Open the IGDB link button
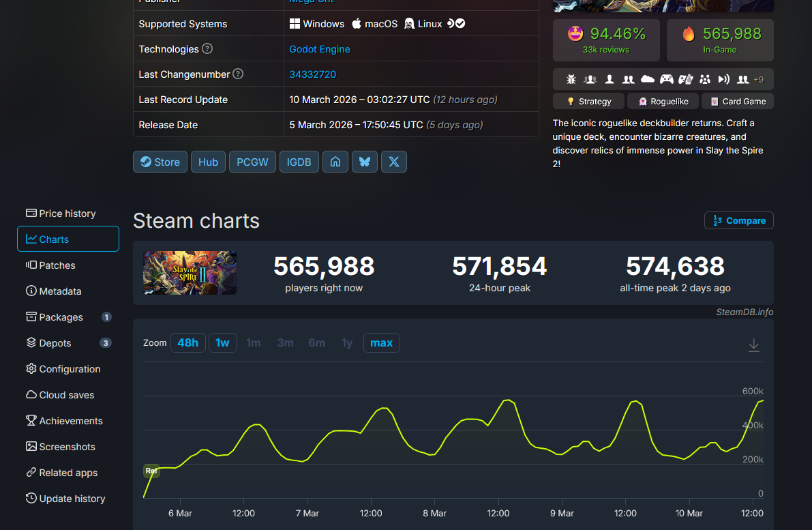Image resolution: width=812 pixels, height=530 pixels. tap(299, 162)
